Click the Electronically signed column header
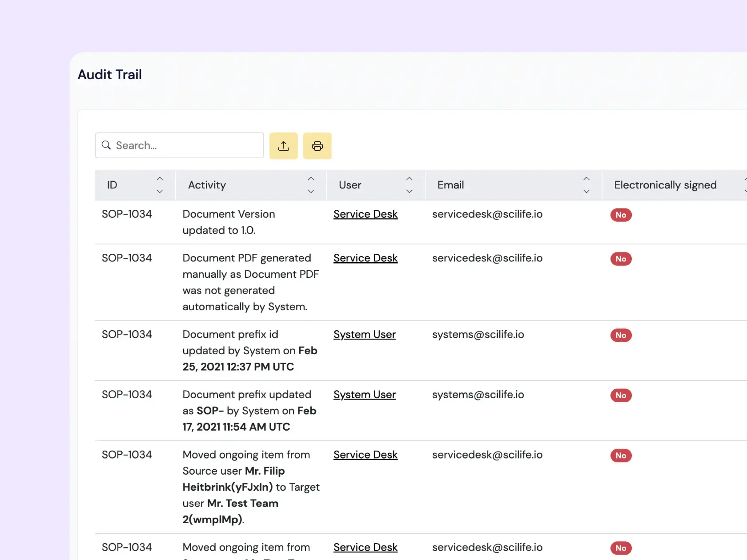This screenshot has height=560, width=747. (x=665, y=185)
